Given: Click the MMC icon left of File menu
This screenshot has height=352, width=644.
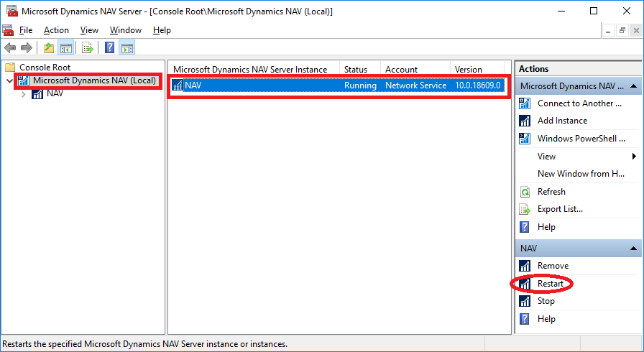Looking at the screenshot, I should pos(8,30).
